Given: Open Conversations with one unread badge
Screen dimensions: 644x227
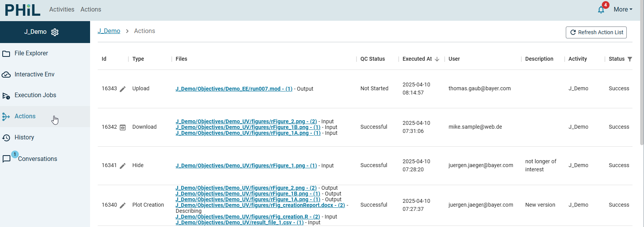Looking at the screenshot, I should [x=37, y=159].
